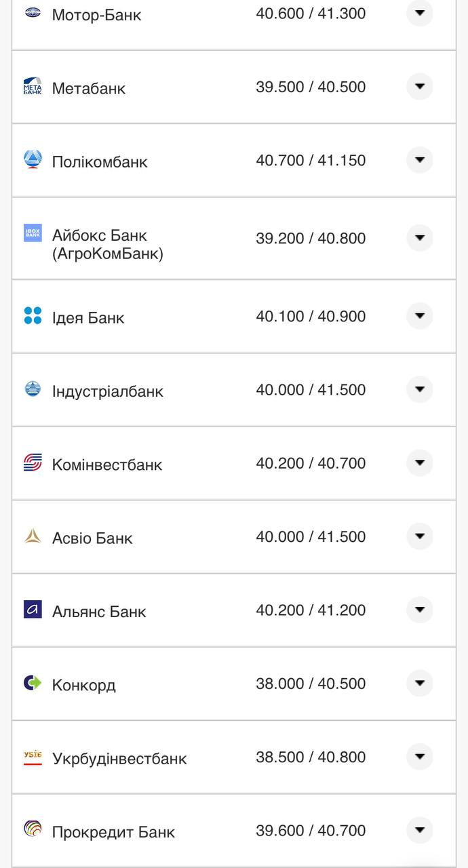Click the Альянс Банк blue square logo
This screenshot has width=468, height=868.
[33, 609]
